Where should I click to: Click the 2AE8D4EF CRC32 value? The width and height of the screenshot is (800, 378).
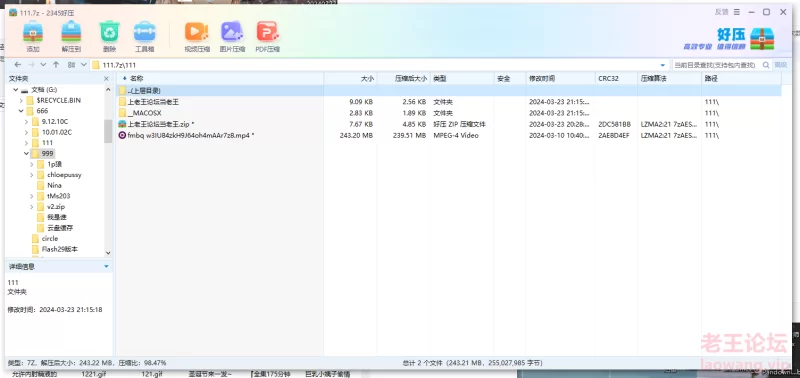click(x=614, y=135)
